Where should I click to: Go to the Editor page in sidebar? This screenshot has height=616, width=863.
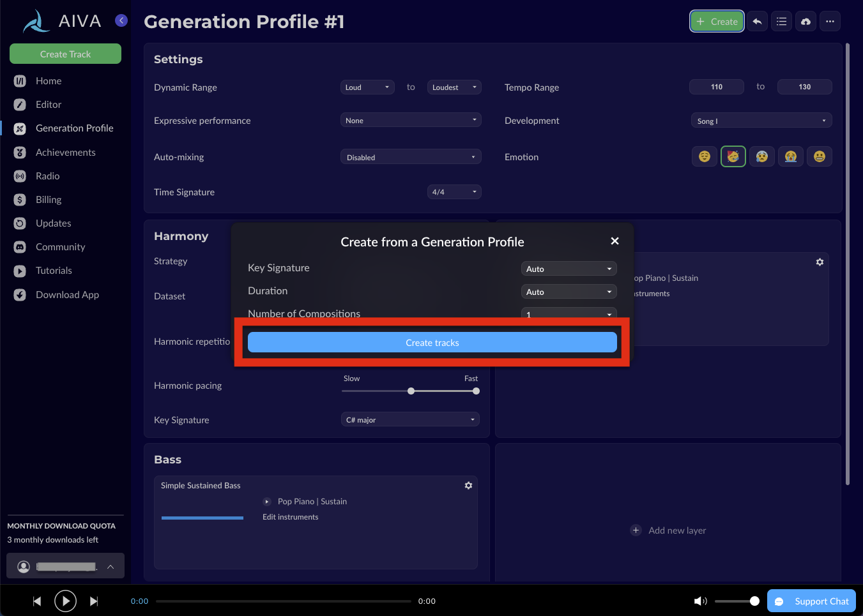[x=49, y=105]
